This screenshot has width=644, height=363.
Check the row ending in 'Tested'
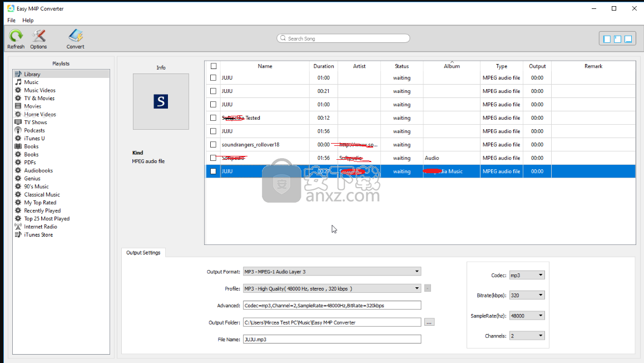tap(213, 118)
